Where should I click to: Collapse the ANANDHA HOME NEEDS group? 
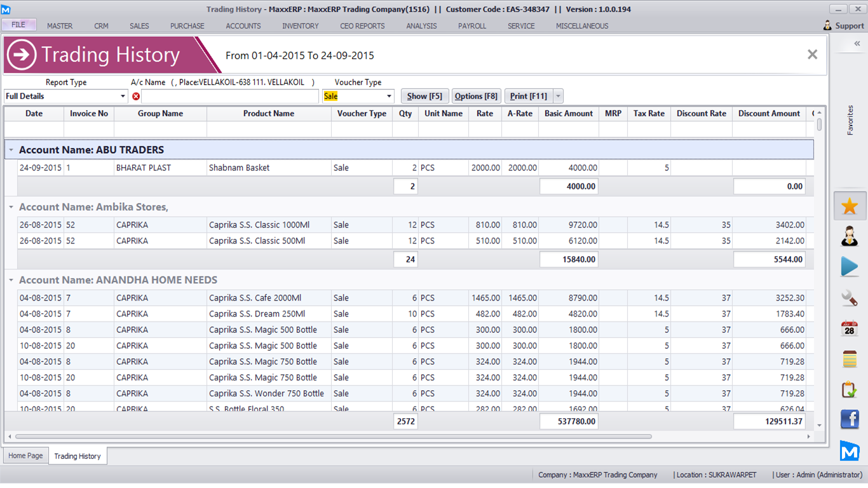pos(11,280)
